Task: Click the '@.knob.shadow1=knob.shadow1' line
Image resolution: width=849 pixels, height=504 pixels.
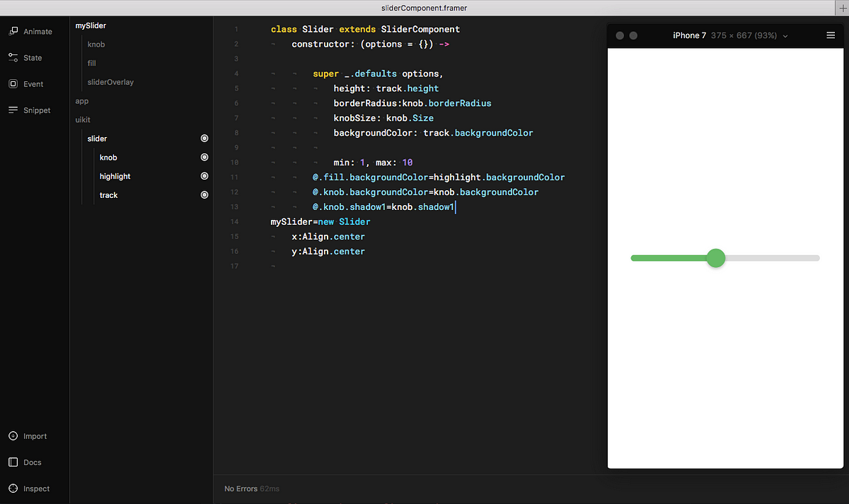Action: 383,207
